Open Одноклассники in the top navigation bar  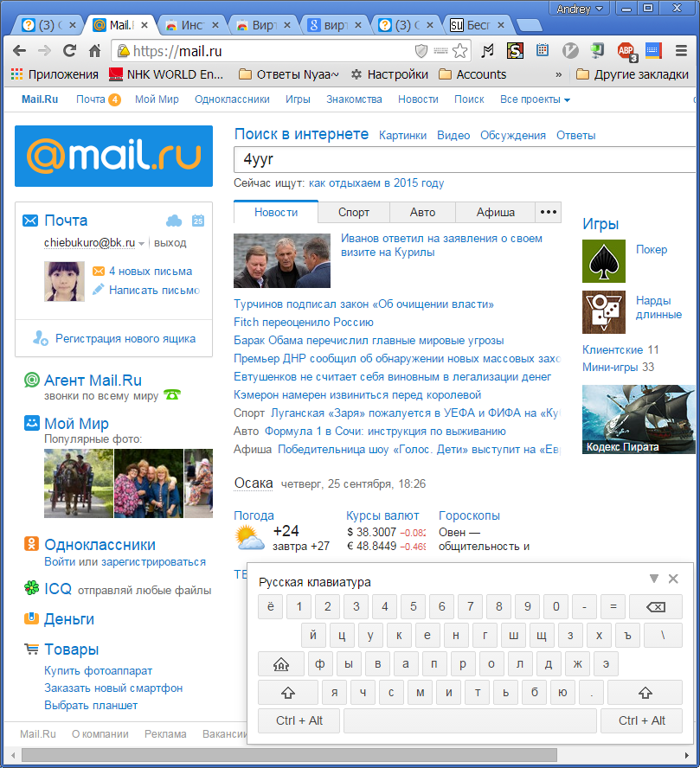(x=232, y=99)
